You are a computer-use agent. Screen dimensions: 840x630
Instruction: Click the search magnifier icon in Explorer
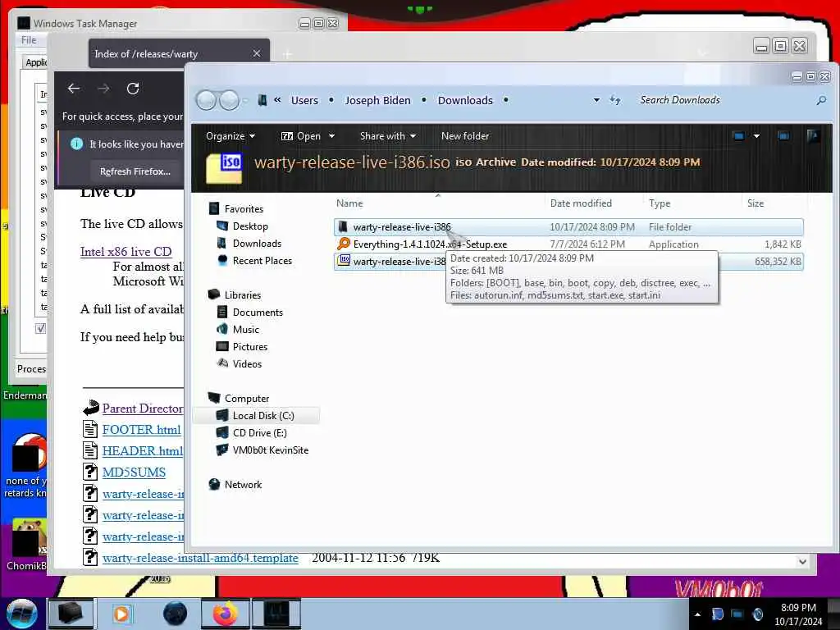pos(820,100)
